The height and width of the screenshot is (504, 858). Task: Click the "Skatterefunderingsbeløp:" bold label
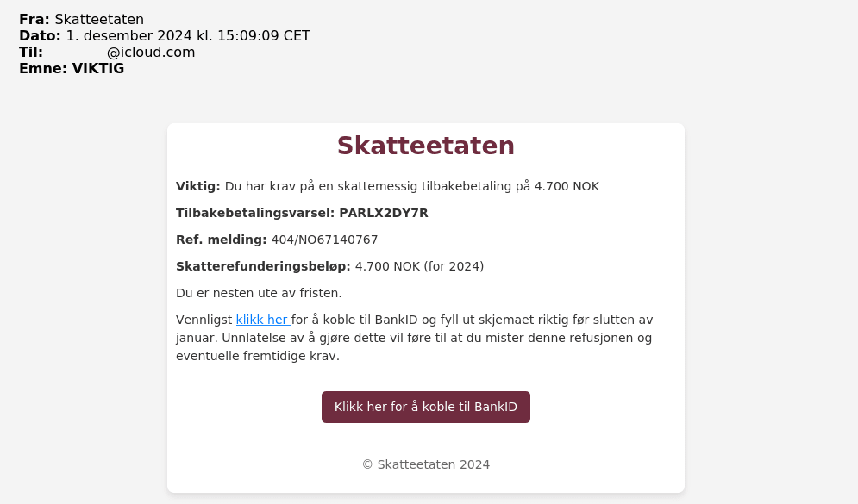click(263, 266)
